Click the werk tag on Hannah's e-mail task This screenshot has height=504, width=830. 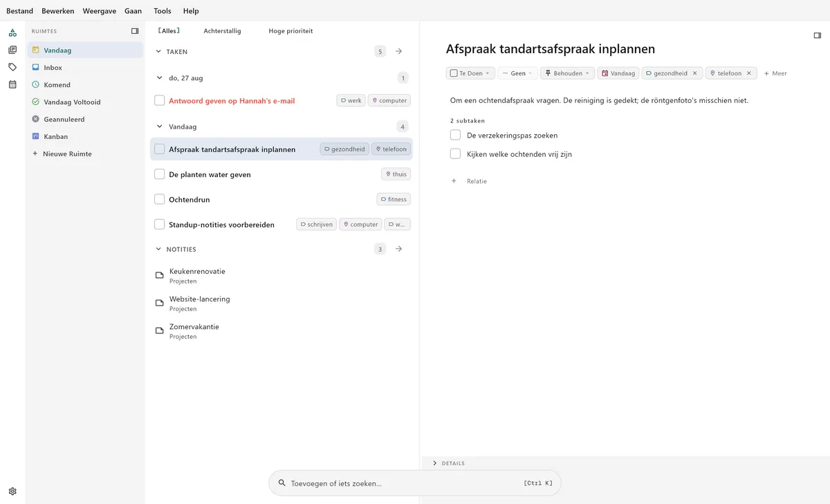coord(351,100)
